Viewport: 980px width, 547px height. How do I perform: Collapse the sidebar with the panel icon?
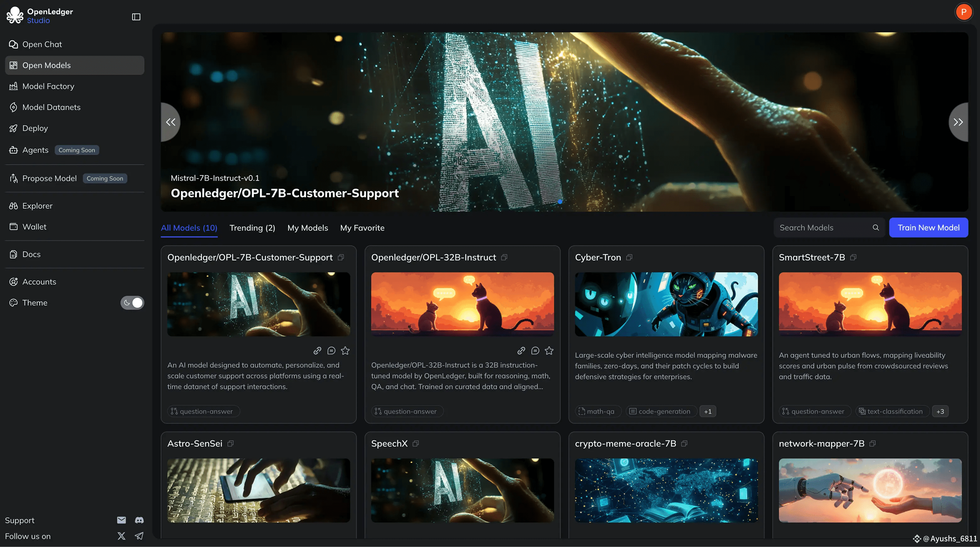tap(136, 17)
